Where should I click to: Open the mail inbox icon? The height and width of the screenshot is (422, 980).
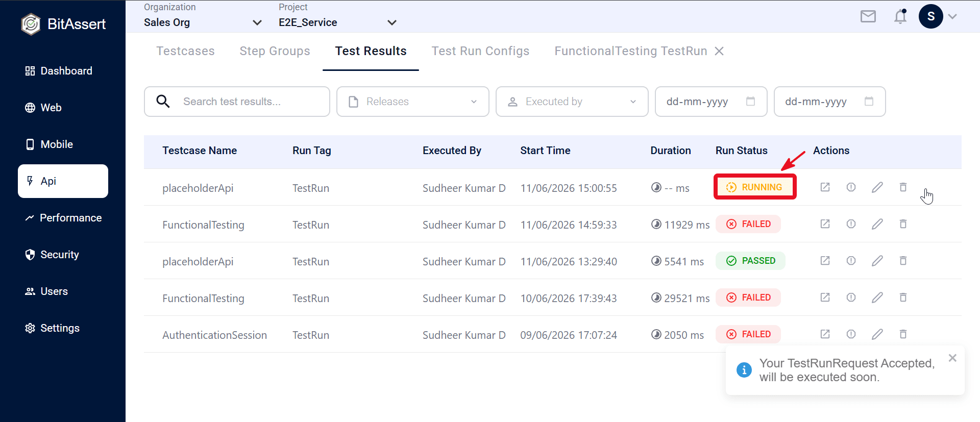point(868,16)
